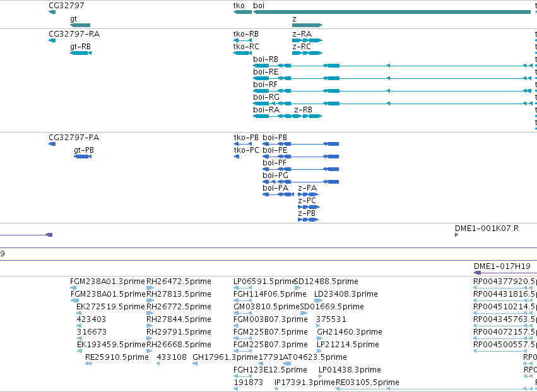The image size is (537, 392).
Task: Open the CG32797-PA protein feature
Action: [x=52, y=144]
